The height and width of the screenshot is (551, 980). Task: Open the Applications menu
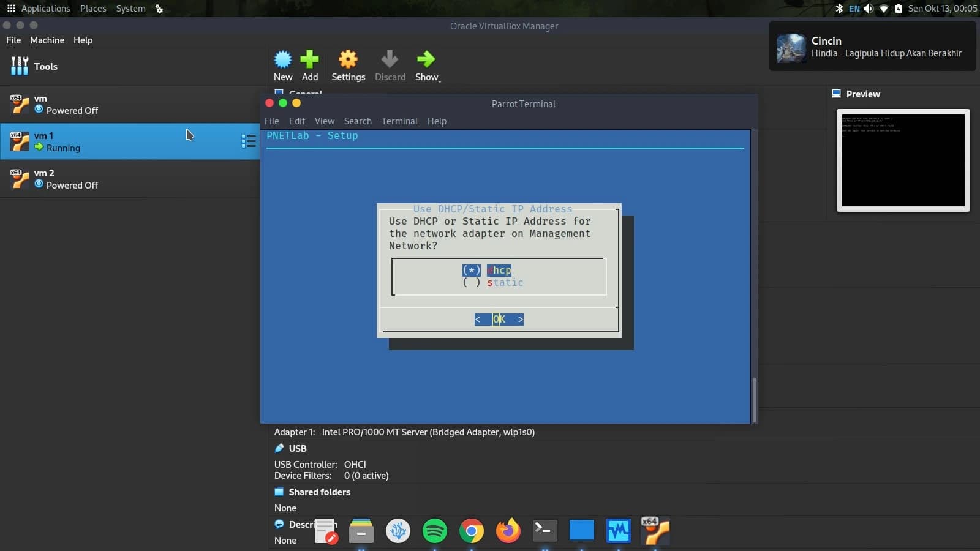pyautogui.click(x=45, y=8)
